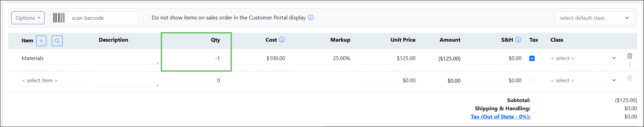
Task: Click the Tax column header
Action: point(534,40)
